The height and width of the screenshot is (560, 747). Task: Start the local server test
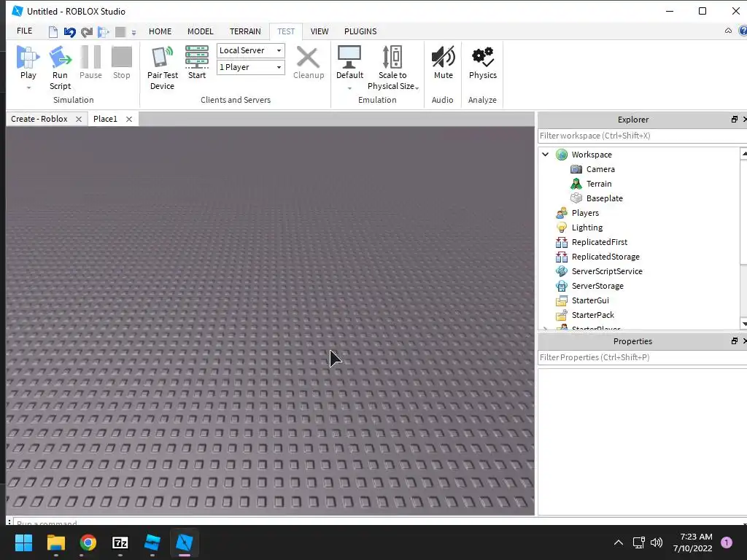point(197,63)
